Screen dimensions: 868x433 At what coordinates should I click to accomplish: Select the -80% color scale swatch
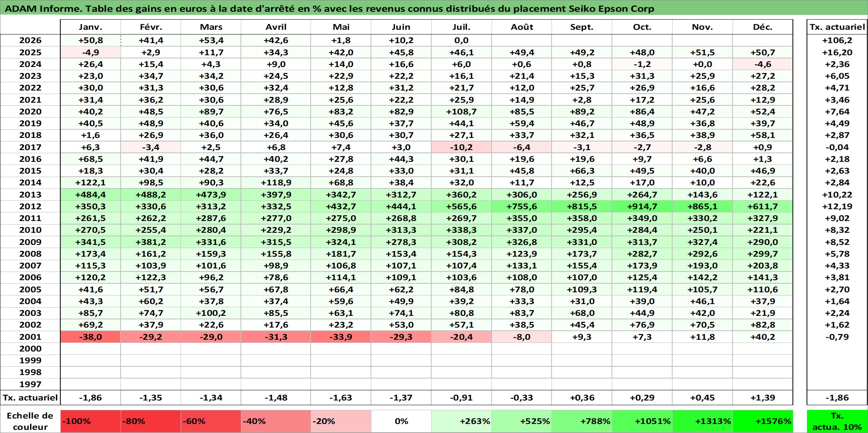(151, 421)
